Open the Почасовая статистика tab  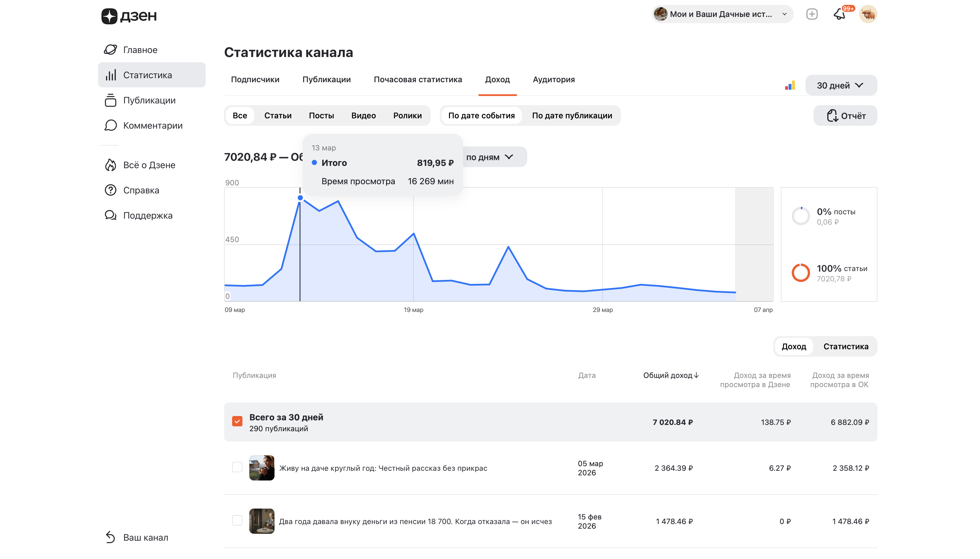[418, 79]
